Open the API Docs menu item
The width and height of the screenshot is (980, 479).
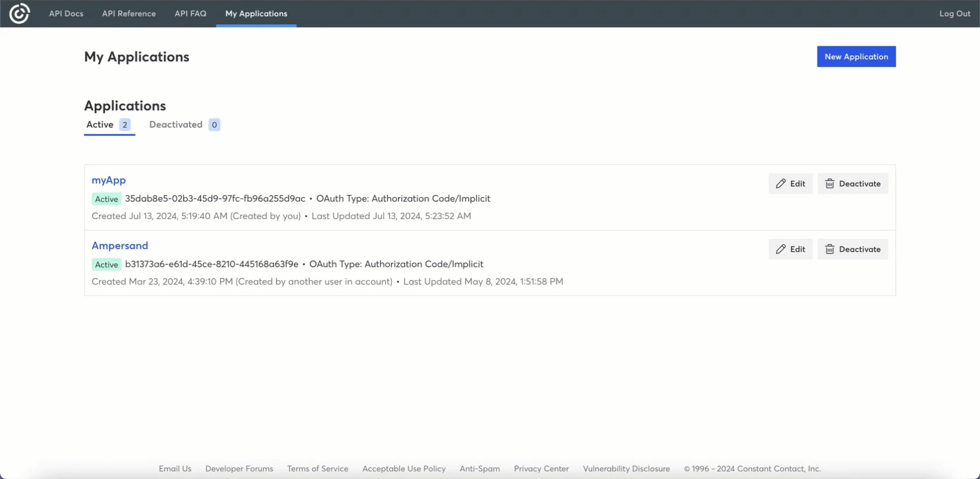click(66, 13)
